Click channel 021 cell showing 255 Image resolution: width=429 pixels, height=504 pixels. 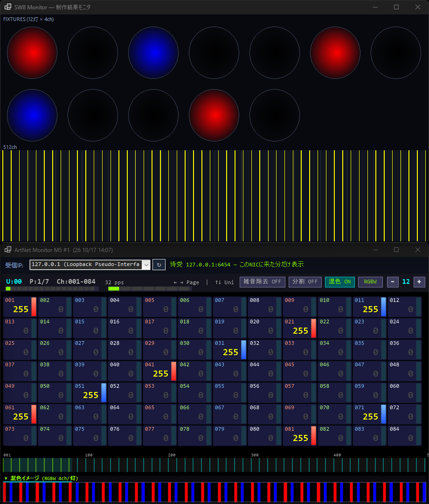(x=299, y=328)
